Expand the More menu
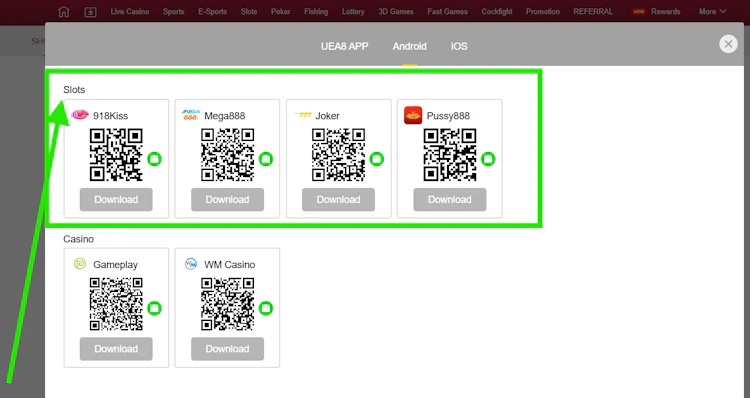This screenshot has width=750, height=398. [712, 11]
